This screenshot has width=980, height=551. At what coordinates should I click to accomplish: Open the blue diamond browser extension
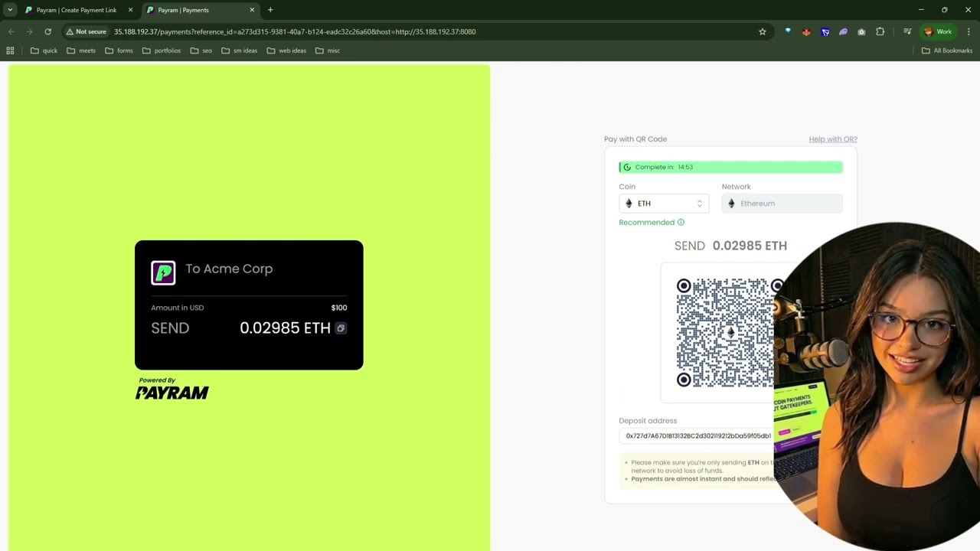[x=788, y=32]
